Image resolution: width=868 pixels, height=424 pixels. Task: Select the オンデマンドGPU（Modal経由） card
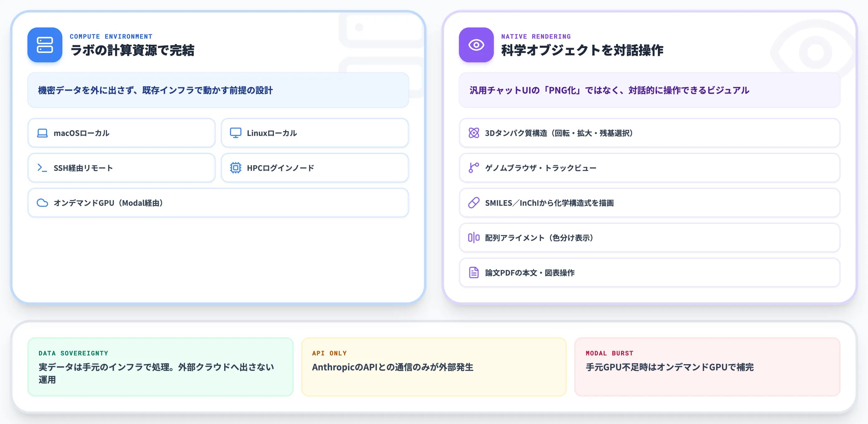218,203
